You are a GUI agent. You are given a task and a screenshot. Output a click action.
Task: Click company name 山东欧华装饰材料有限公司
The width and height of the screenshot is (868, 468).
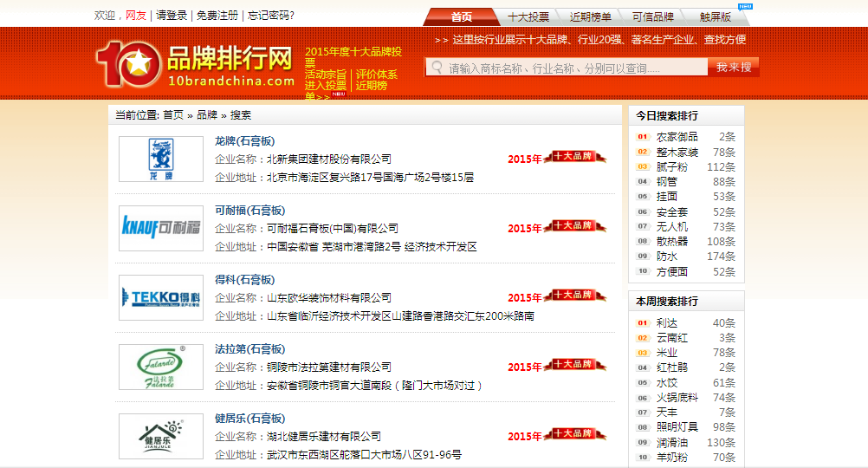coord(329,297)
